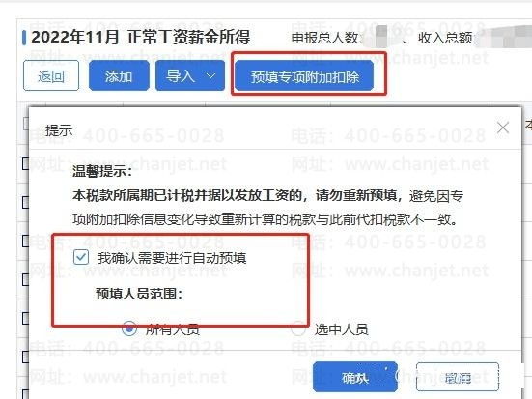
Task: Click the 预填人员范围 label
Action: coord(139,294)
